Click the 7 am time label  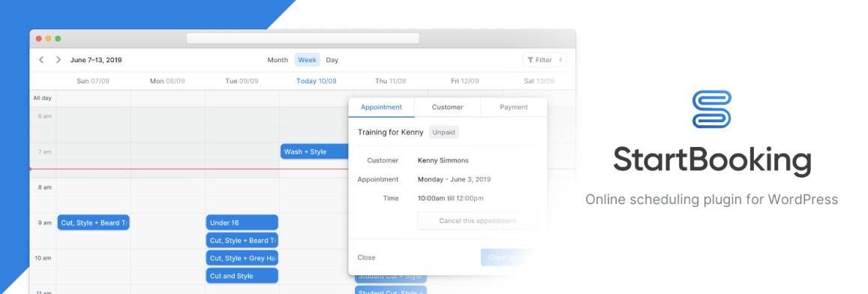(45, 151)
